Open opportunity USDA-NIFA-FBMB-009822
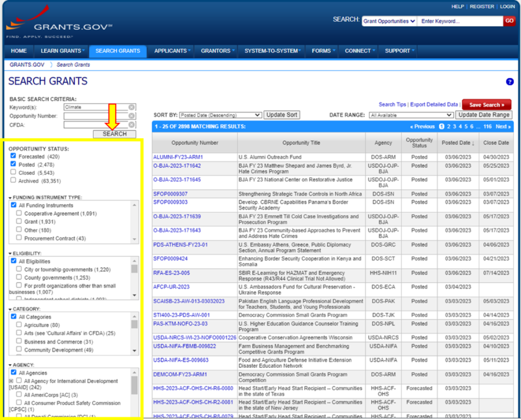 (185, 346)
